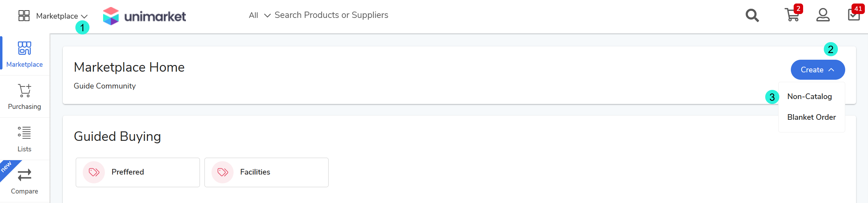Click the apps grid icon beside Marketplace
868x203 pixels.
pyautogui.click(x=24, y=16)
